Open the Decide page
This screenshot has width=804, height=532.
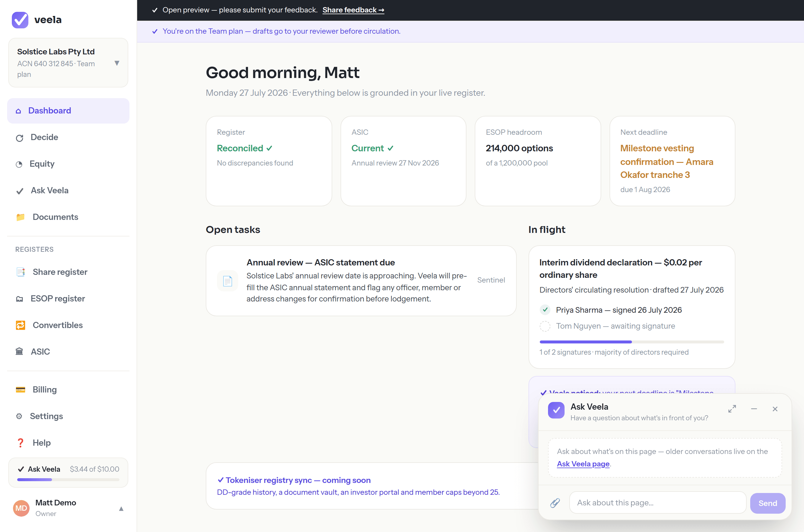(68, 137)
